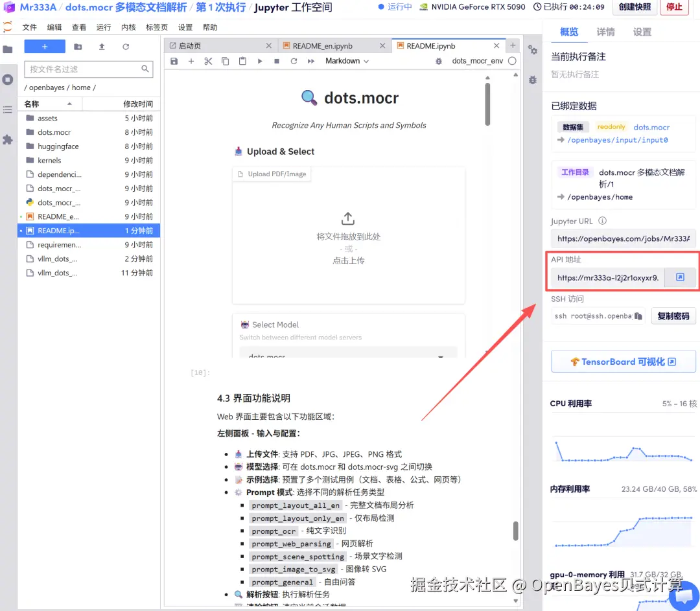Run the selected cell
This screenshot has height=611, width=700.
tap(260, 61)
